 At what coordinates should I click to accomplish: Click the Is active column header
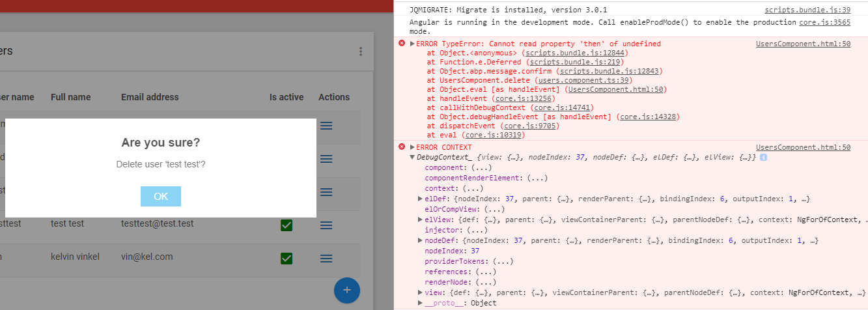click(287, 97)
